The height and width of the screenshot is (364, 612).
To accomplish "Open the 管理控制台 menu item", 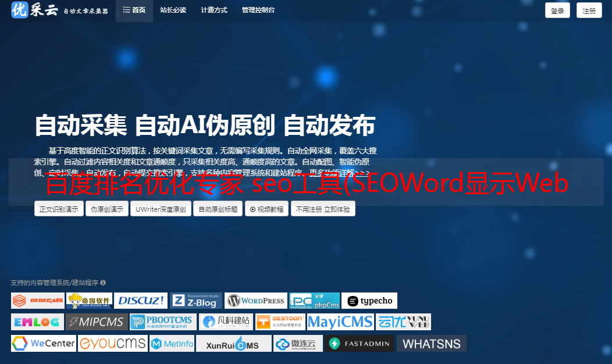I will (258, 10).
